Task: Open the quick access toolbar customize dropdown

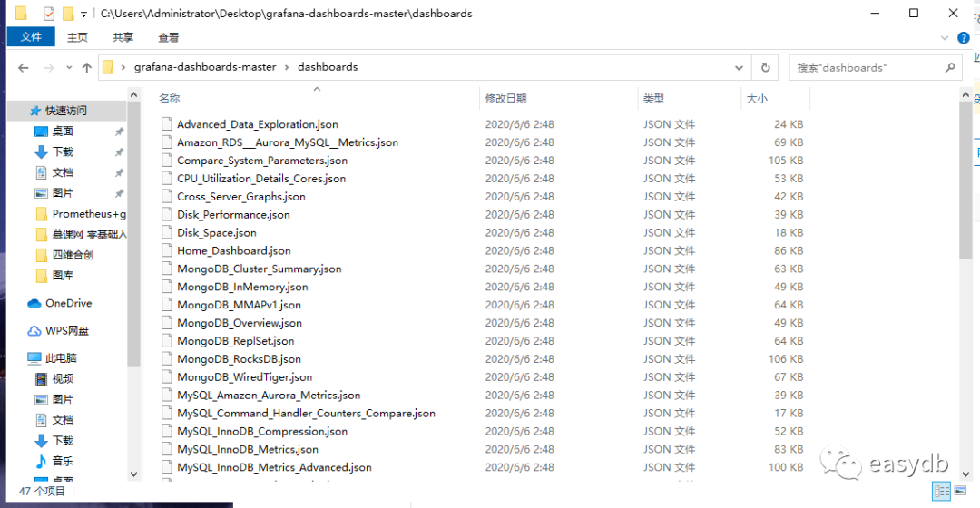Action: [84, 15]
